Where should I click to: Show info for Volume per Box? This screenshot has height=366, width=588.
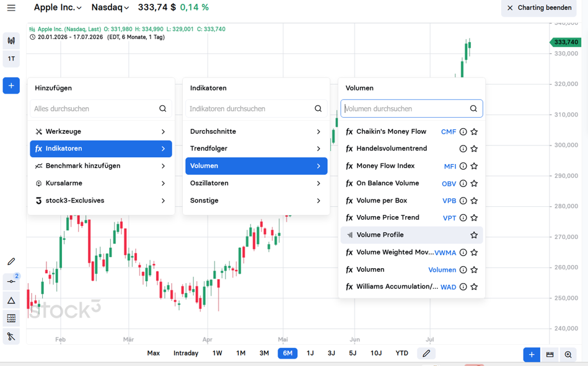coord(463,201)
